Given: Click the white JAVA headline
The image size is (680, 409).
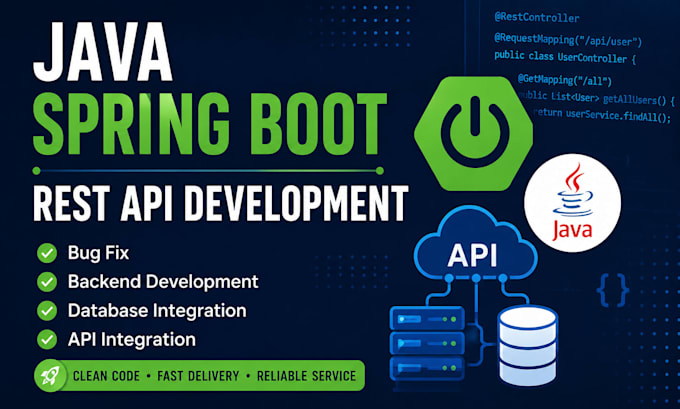Looking at the screenshot, I should coord(103,52).
